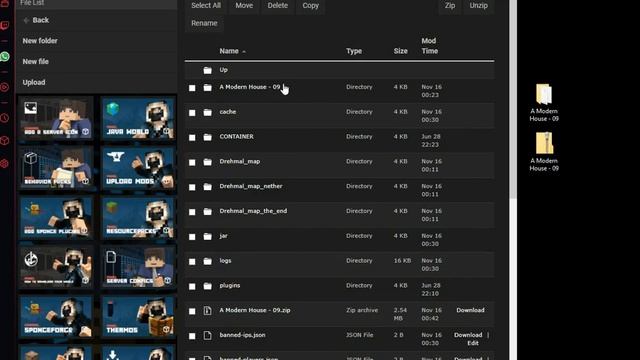This screenshot has width=640, height=360.
Task: Click the red play icon in the sidebar
Action: (x=4, y=87)
